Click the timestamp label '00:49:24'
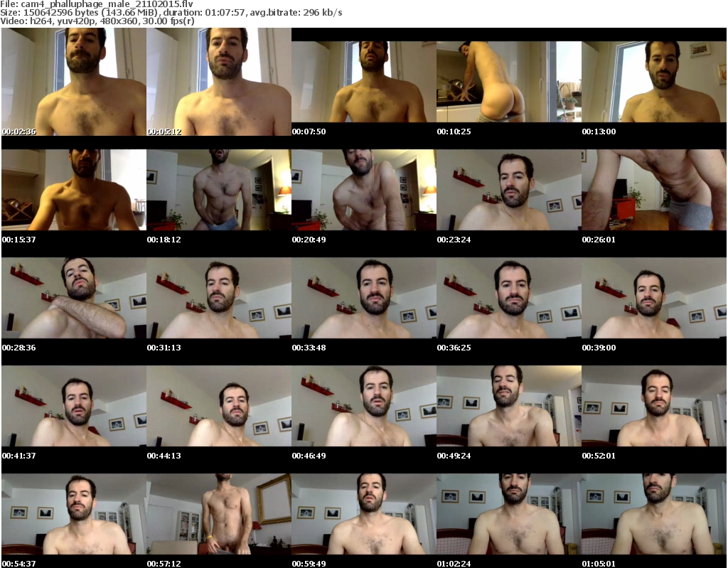Image resolution: width=728 pixels, height=568 pixels. tap(454, 456)
